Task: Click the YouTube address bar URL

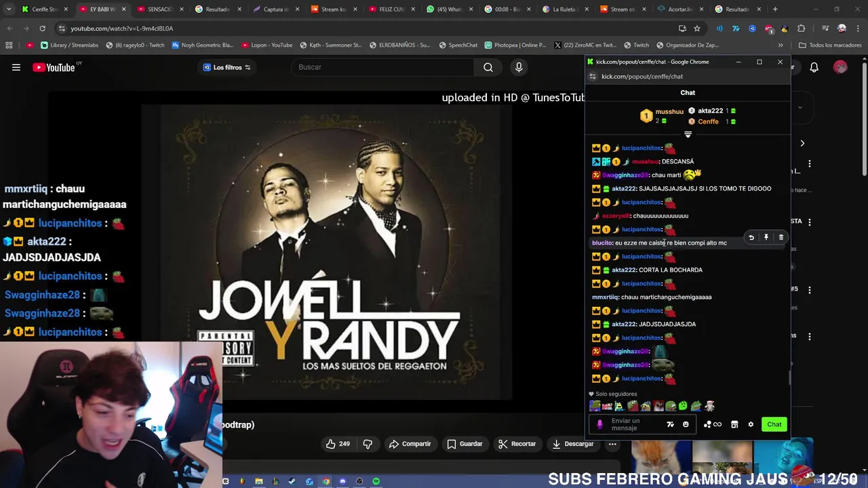Action: point(122,28)
